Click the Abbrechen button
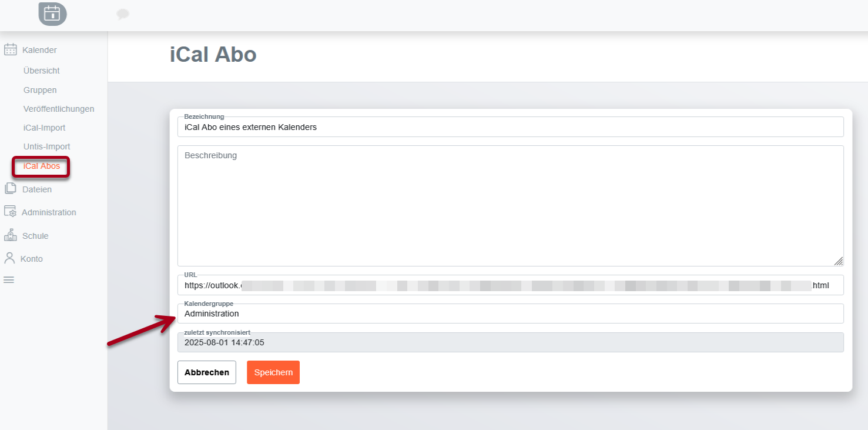The image size is (868, 430). pyautogui.click(x=207, y=372)
